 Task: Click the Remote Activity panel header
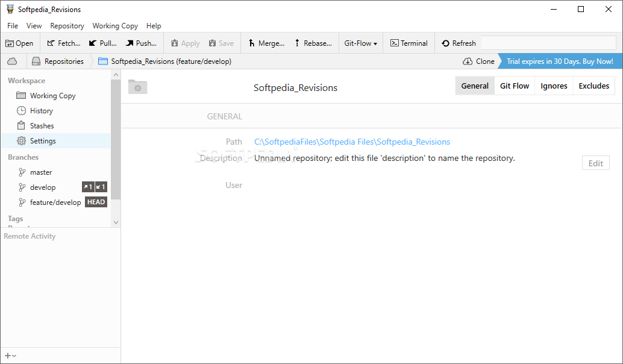(30, 236)
